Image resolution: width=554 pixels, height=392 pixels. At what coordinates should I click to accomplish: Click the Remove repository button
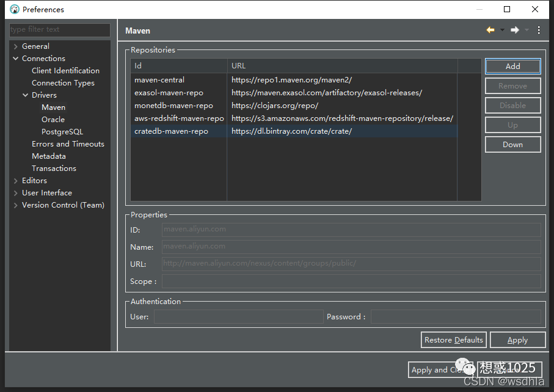click(512, 86)
